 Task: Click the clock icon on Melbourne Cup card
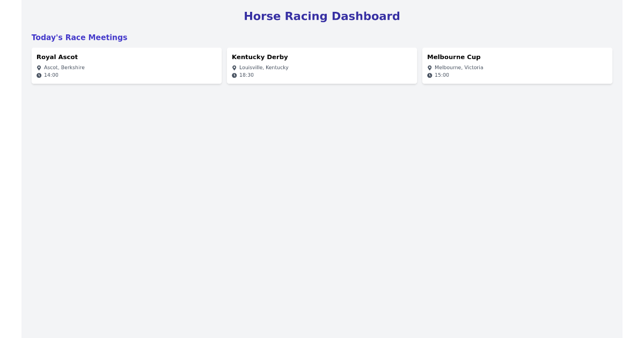[x=429, y=75]
